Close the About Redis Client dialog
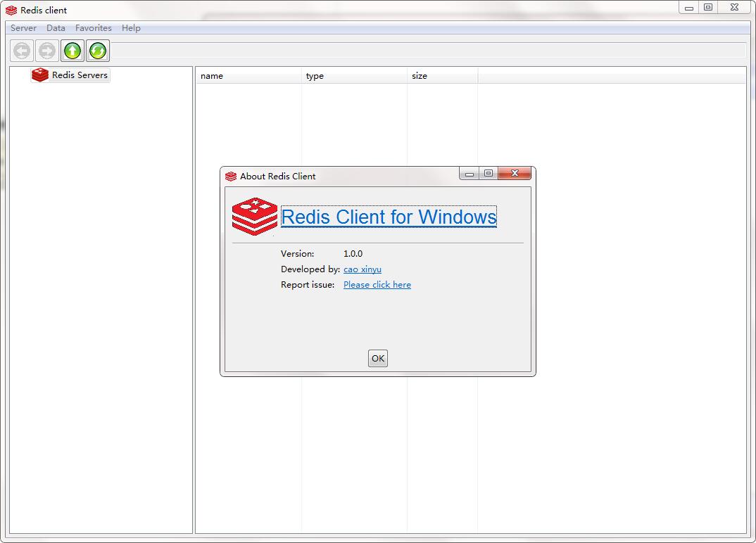 515,173
